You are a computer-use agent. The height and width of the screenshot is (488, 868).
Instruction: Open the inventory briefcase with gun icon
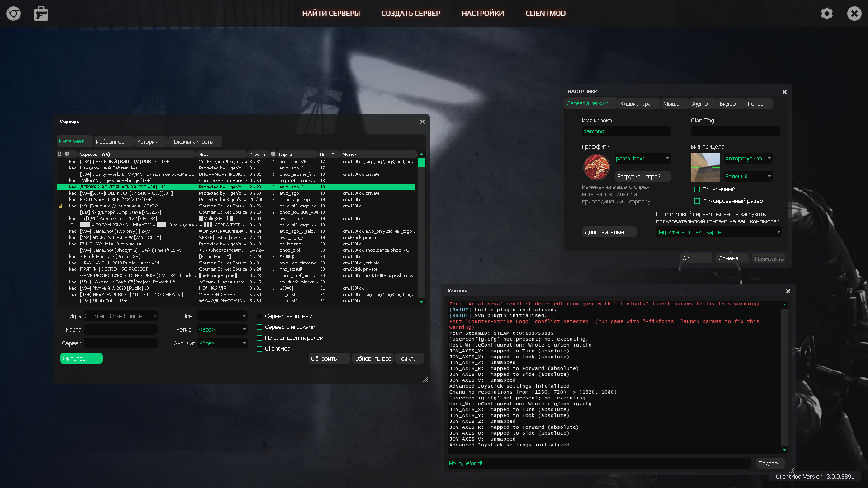click(41, 14)
